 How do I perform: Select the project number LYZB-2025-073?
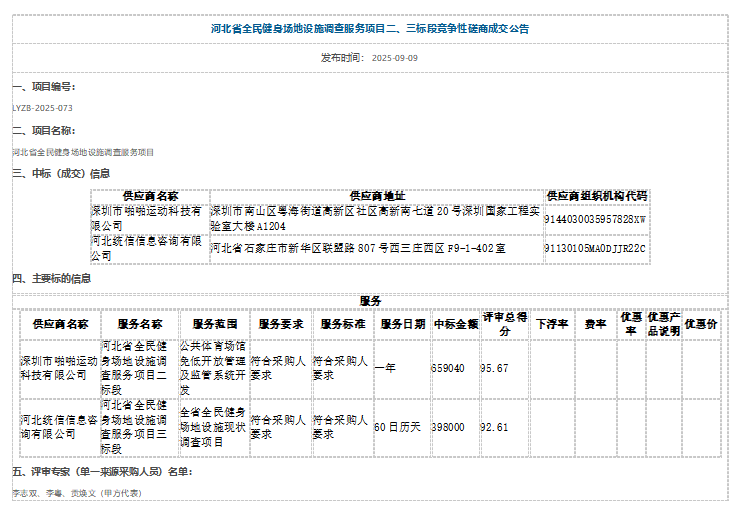pyautogui.click(x=42, y=108)
